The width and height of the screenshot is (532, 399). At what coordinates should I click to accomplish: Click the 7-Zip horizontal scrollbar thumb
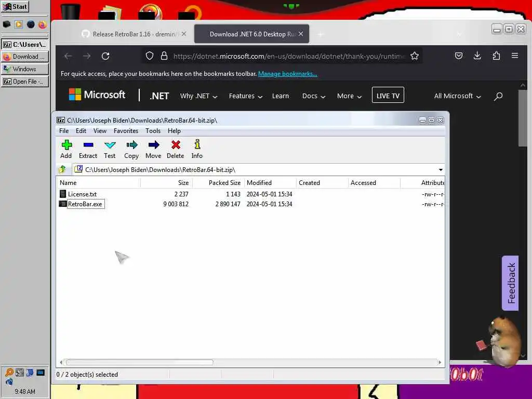[x=139, y=362]
